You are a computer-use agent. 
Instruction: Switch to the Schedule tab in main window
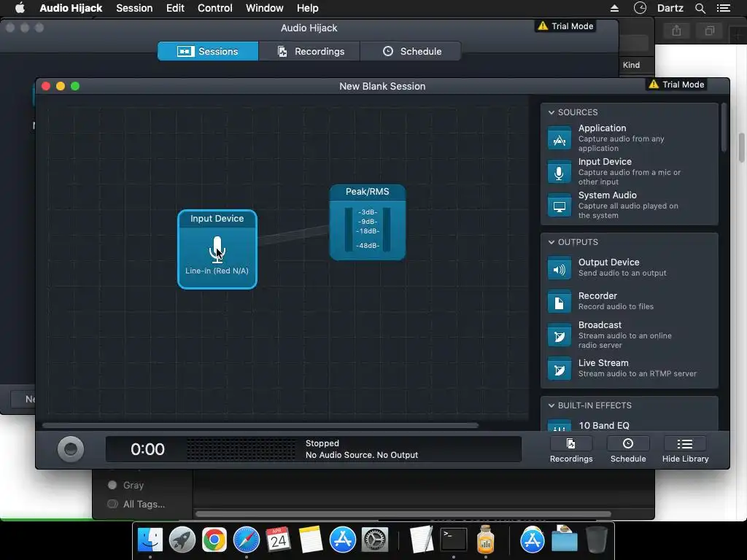click(411, 51)
